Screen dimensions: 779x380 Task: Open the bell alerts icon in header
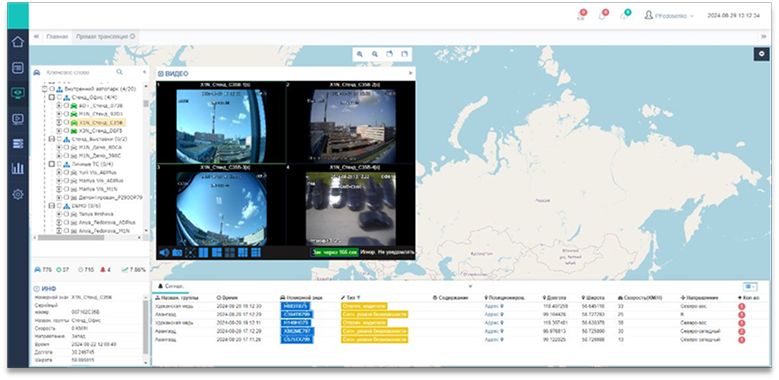[x=603, y=15]
